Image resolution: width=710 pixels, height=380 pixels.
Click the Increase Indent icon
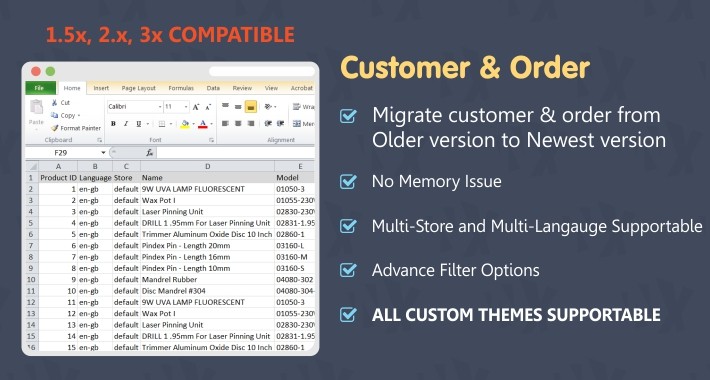pyautogui.click(x=280, y=124)
